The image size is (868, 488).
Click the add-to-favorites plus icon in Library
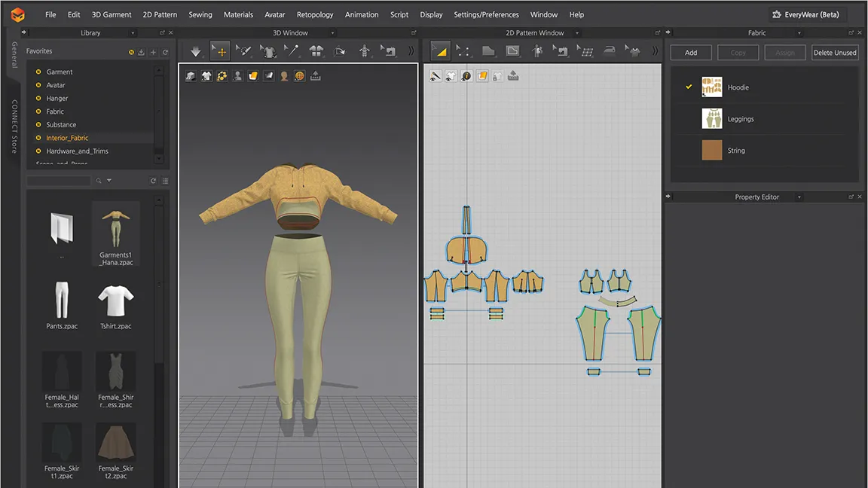[x=153, y=52]
